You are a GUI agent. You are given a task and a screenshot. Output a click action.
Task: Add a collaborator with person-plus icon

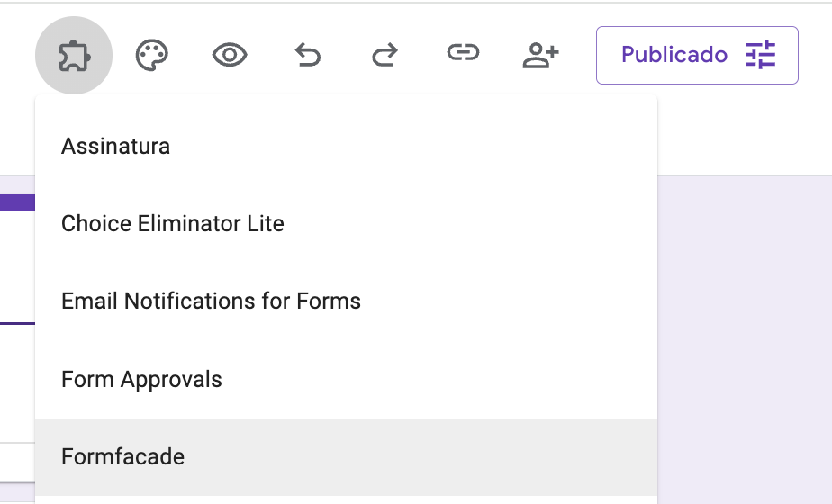[x=540, y=56]
